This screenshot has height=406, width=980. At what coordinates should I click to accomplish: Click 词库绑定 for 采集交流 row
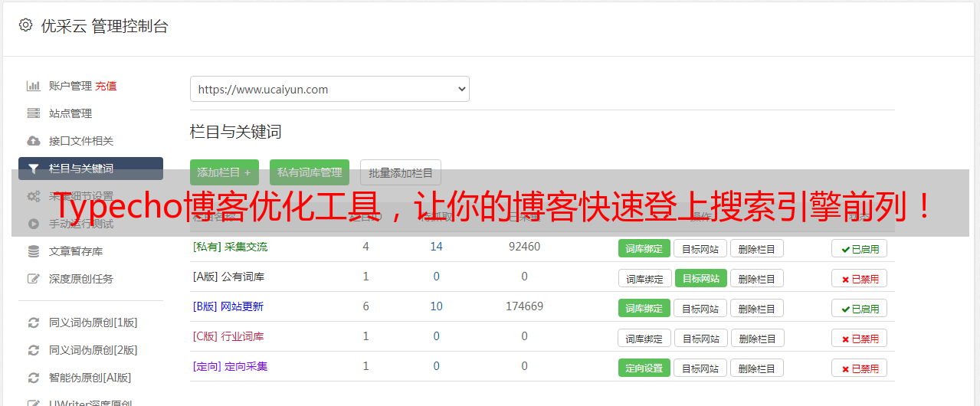tap(644, 248)
